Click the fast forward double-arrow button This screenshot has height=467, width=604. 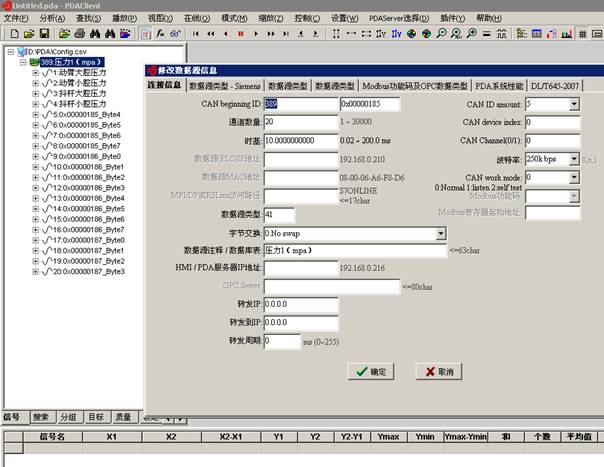pyautogui.click(x=271, y=34)
